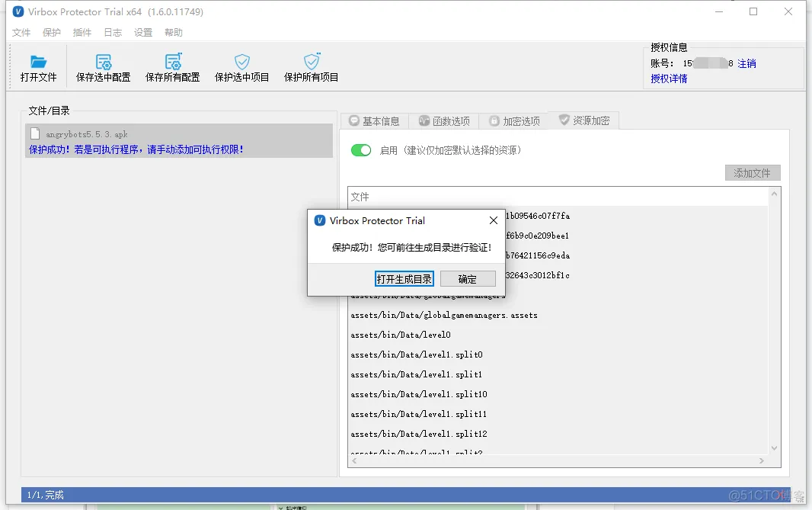Screen dimensions: 812x510
Task: Open the 插件 menu
Action: (x=82, y=33)
